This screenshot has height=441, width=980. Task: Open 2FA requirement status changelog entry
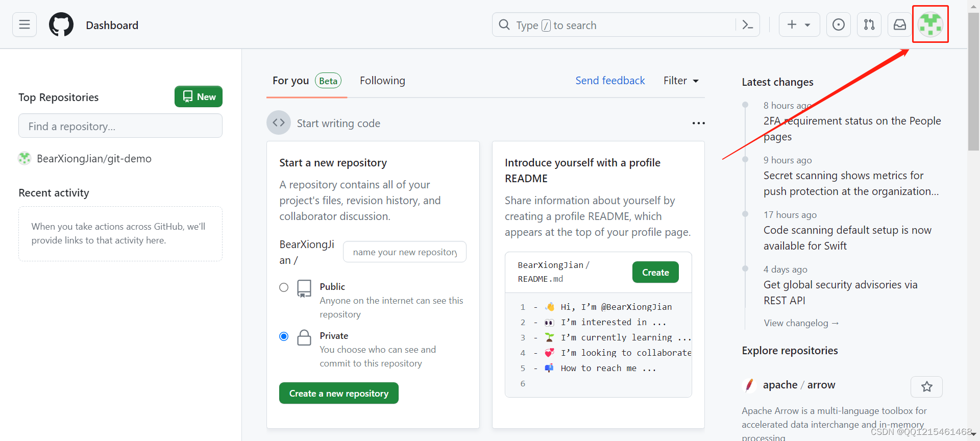(852, 129)
